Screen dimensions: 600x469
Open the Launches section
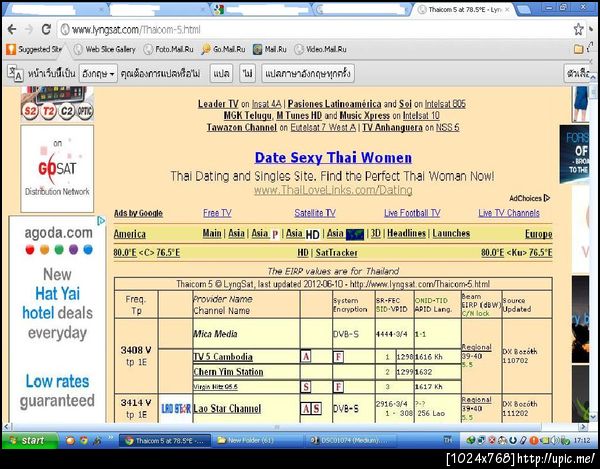pos(451,233)
